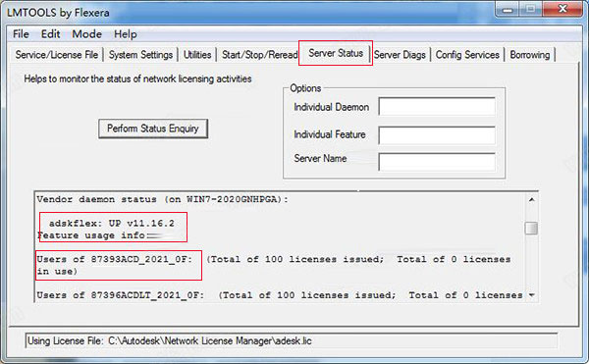
Task: Open the Help menu
Action: (x=126, y=34)
